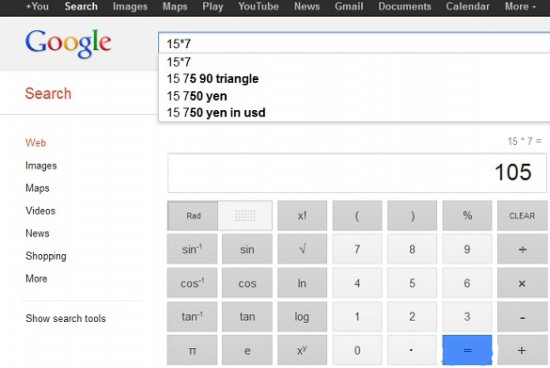The width and height of the screenshot is (550, 368).
Task: Clear the calculator display
Action: (522, 215)
